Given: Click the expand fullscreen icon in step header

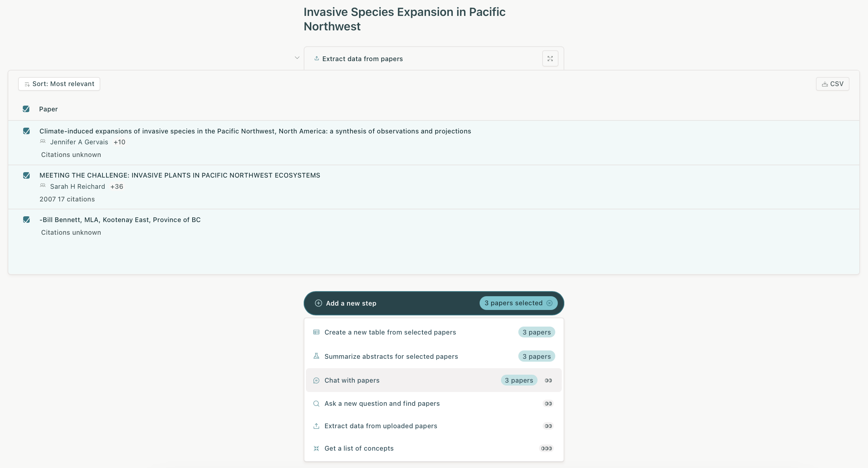Looking at the screenshot, I should [x=550, y=59].
